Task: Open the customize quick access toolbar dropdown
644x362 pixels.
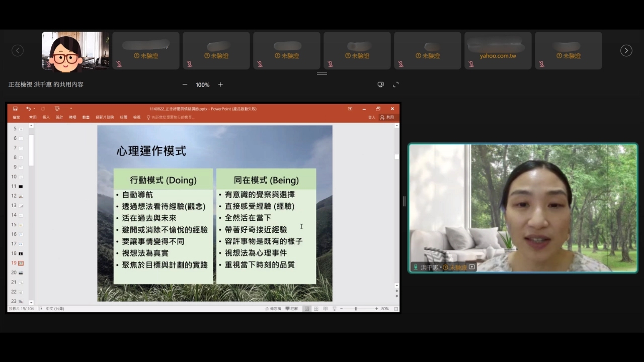Action: tap(71, 109)
